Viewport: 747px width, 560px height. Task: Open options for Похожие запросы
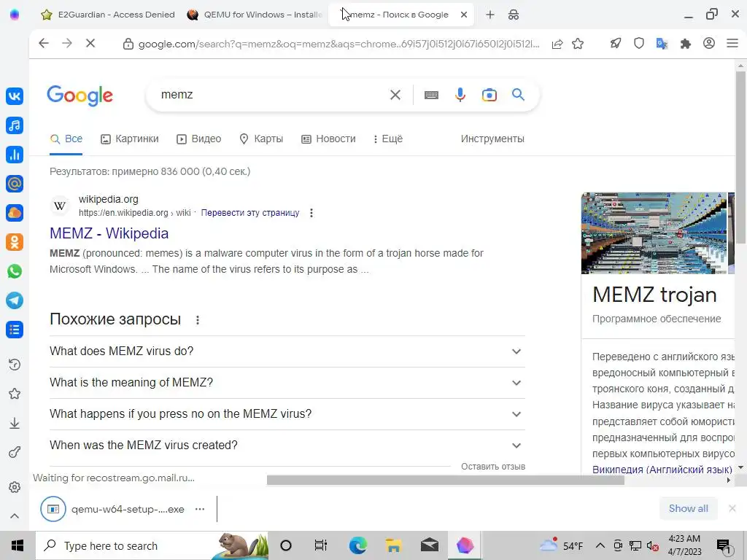[x=197, y=320]
